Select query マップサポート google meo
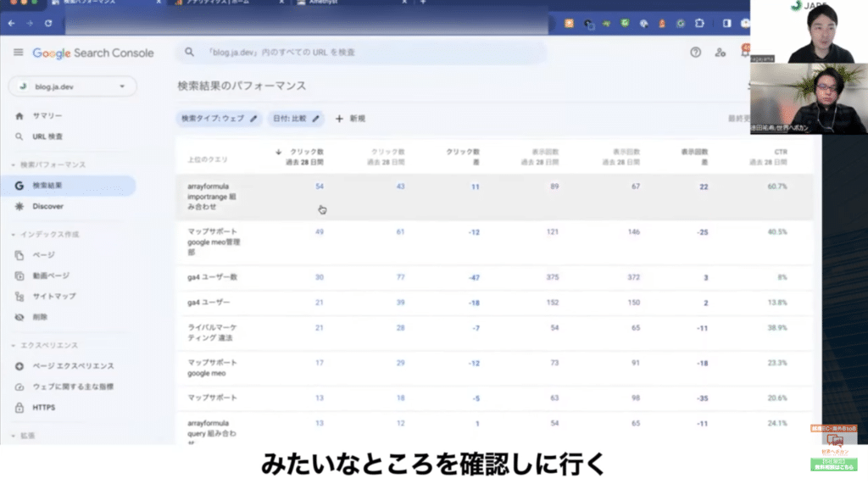The height and width of the screenshot is (484, 868). (x=212, y=368)
